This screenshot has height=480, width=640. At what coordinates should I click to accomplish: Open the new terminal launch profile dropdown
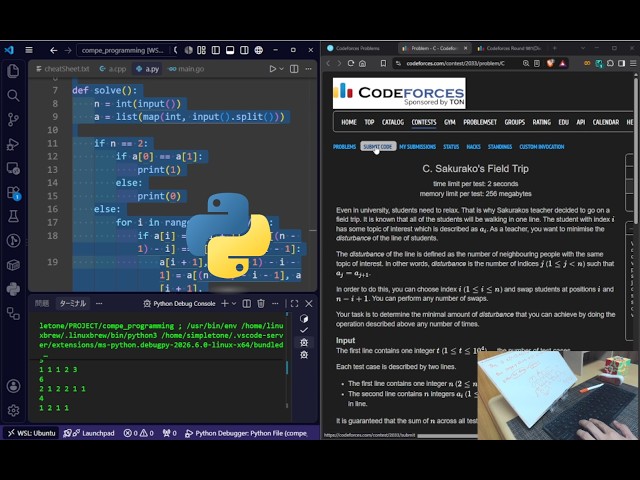(x=234, y=303)
